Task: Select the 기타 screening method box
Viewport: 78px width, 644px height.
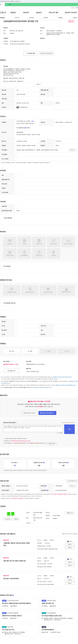Action: click(66, 351)
